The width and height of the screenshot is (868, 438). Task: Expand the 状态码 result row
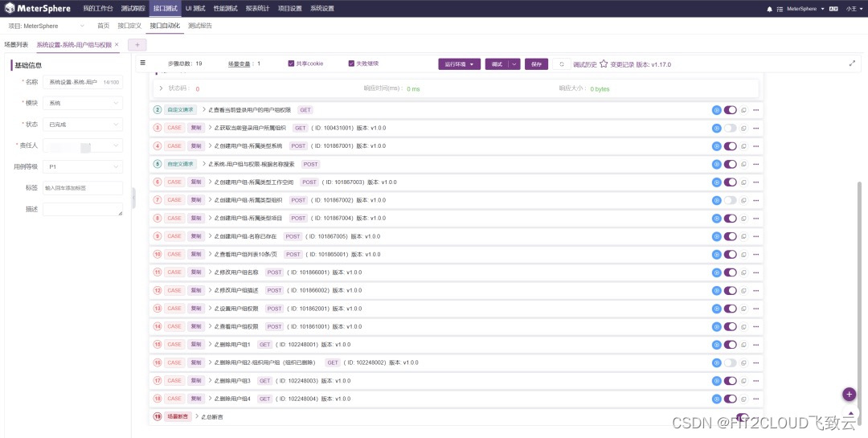pyautogui.click(x=161, y=88)
